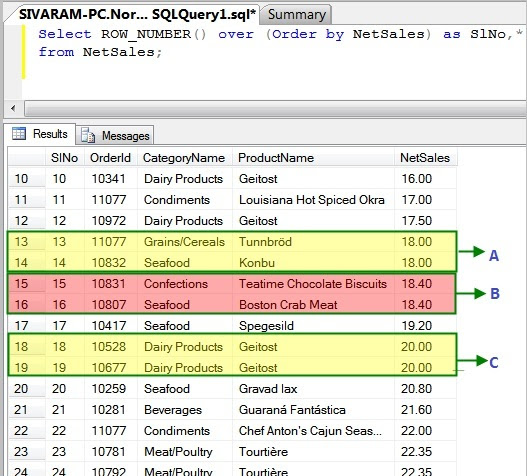
Task: Click the SlNo column header
Action: pos(65,158)
